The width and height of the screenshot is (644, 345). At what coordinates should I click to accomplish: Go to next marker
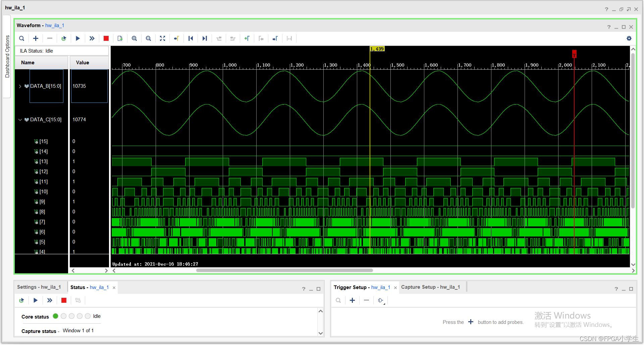275,39
